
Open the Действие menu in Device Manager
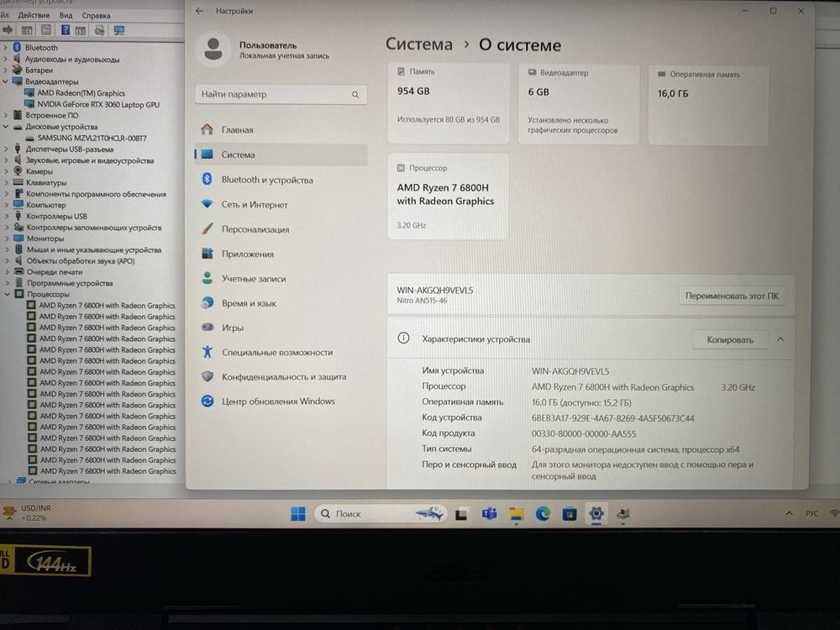click(x=34, y=15)
